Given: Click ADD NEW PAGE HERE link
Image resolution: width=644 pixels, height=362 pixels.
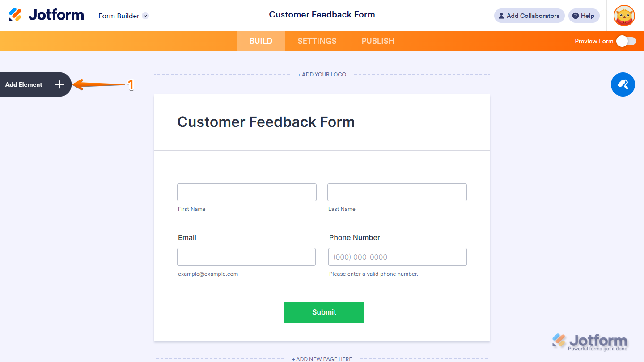Looking at the screenshot, I should pyautogui.click(x=322, y=358).
